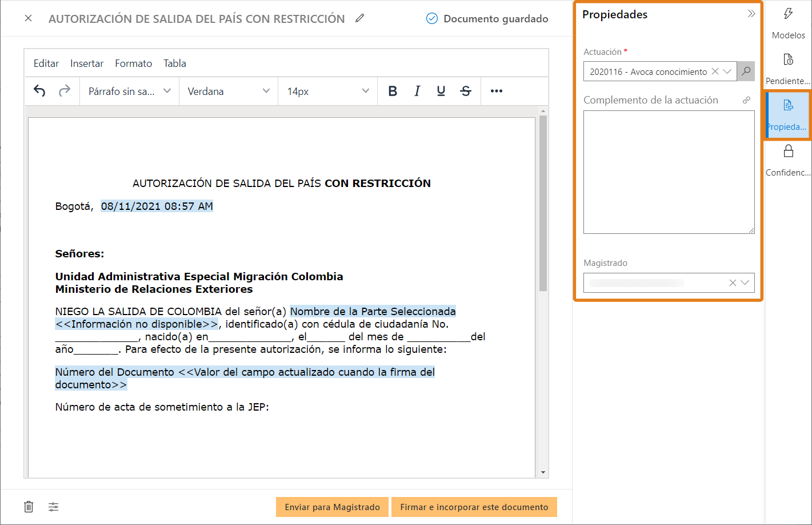The height and width of the screenshot is (525, 812).
Task: Open the Verdana font dropdown
Action: tap(229, 91)
